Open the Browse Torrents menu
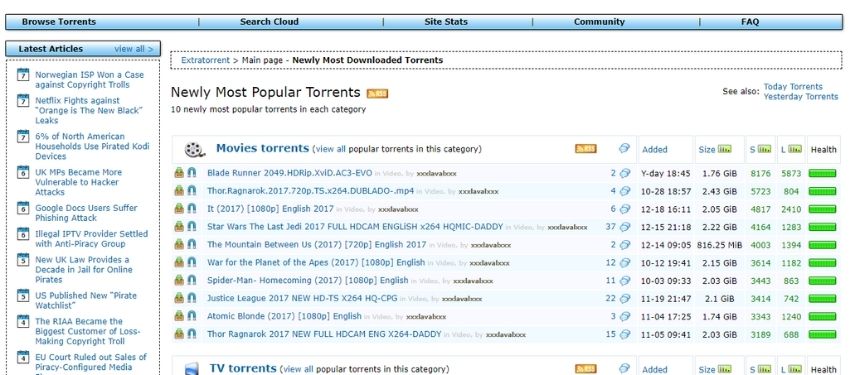 tap(59, 22)
